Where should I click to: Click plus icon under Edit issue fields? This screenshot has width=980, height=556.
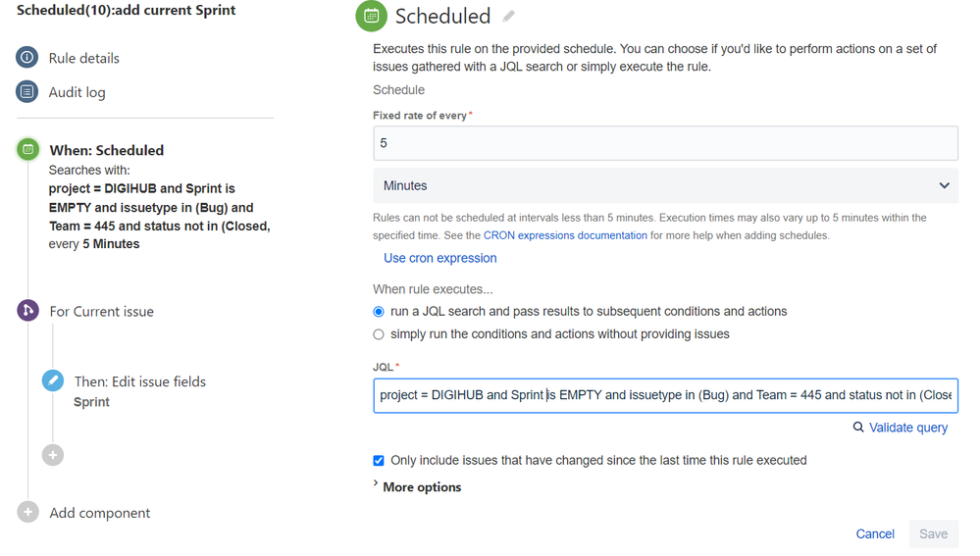click(x=53, y=455)
